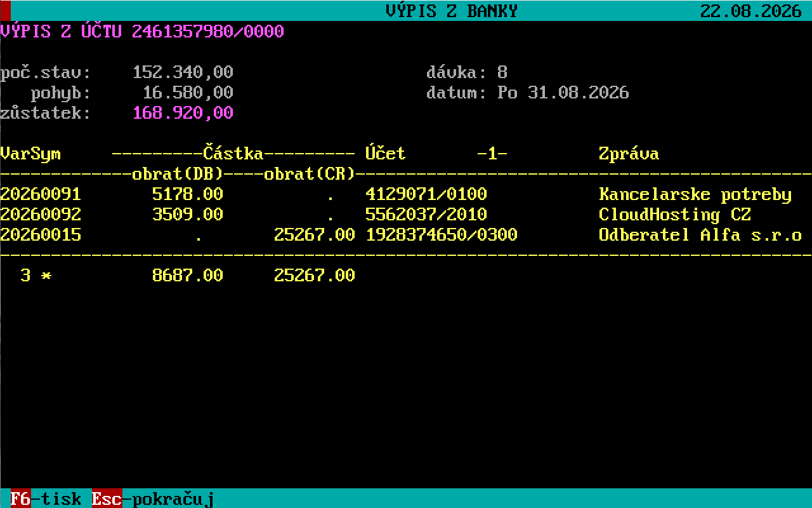Click the Zpráva column header
Image resolution: width=812 pixels, height=508 pixels.
(629, 153)
